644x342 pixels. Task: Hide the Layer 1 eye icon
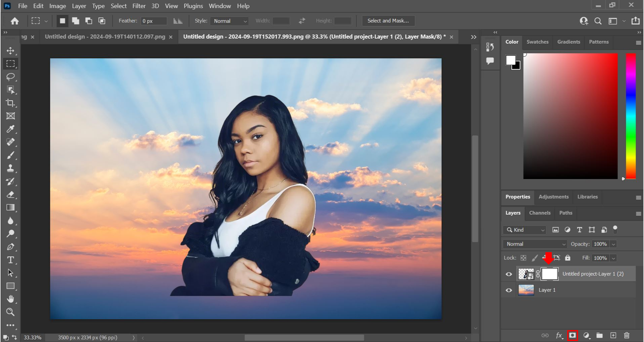509,290
